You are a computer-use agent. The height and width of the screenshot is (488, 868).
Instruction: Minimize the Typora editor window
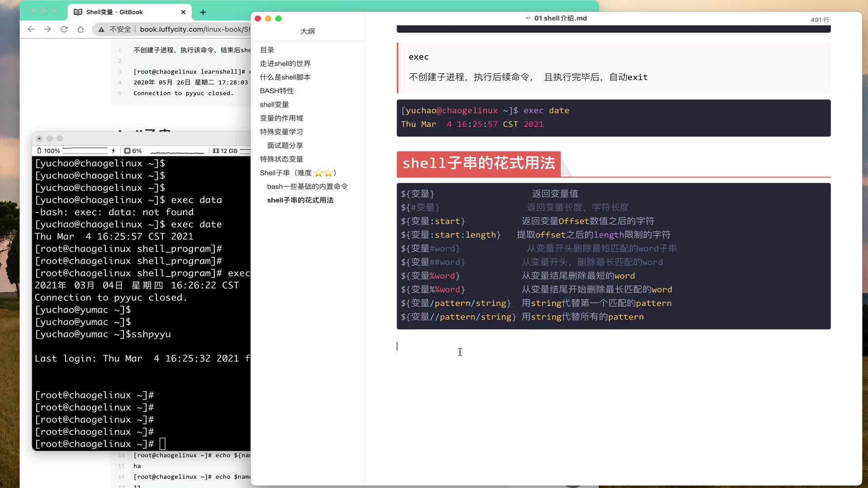tap(268, 19)
